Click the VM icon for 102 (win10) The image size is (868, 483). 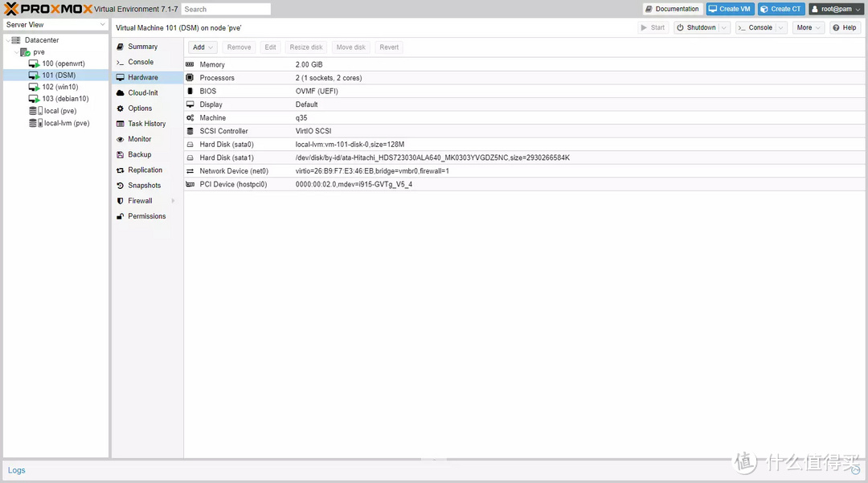pos(34,87)
